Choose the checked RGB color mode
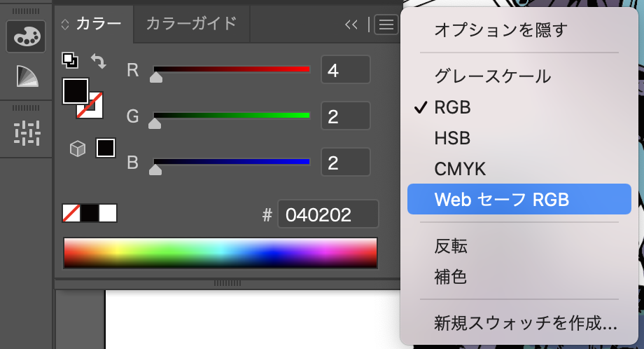 pos(452,107)
